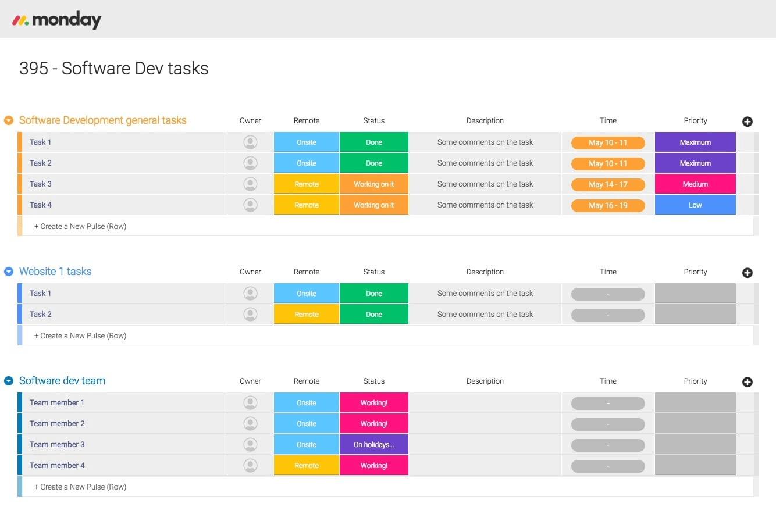Assign owner for Website 1 tasks Task 2
The width and height of the screenshot is (776, 532).
coord(250,314)
